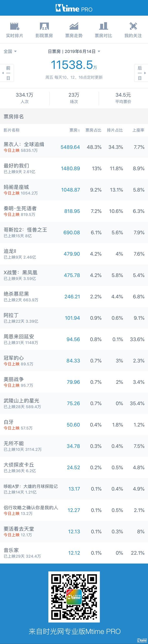148x644 pixels.
Task: Expand the 全国 region dropdown
Action: coord(10,51)
